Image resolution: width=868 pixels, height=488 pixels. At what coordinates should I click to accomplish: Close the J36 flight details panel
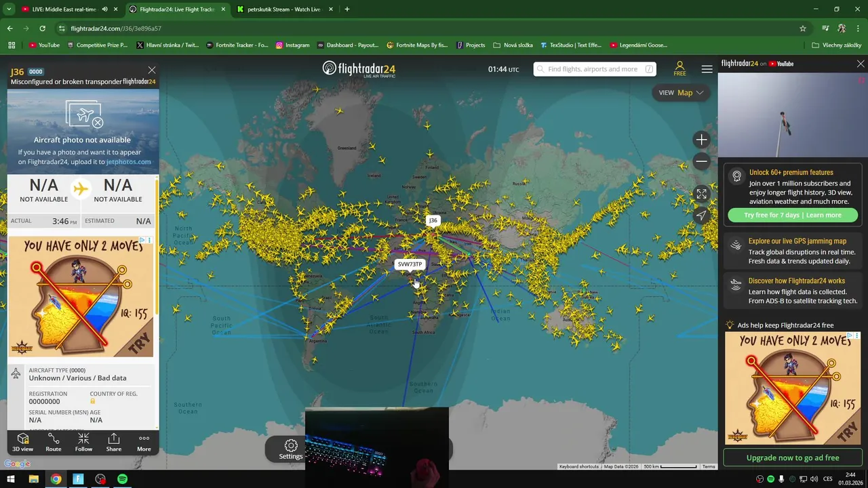coord(152,70)
